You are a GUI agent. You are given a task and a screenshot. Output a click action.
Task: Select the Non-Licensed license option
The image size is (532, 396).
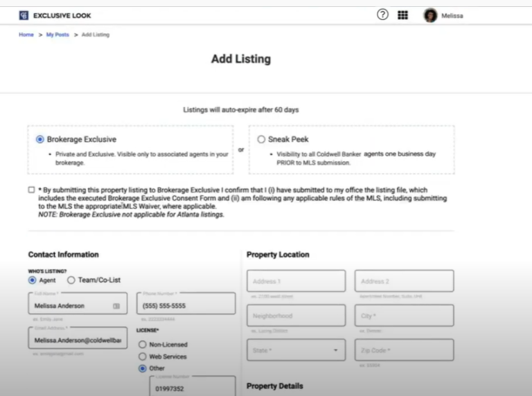point(143,344)
